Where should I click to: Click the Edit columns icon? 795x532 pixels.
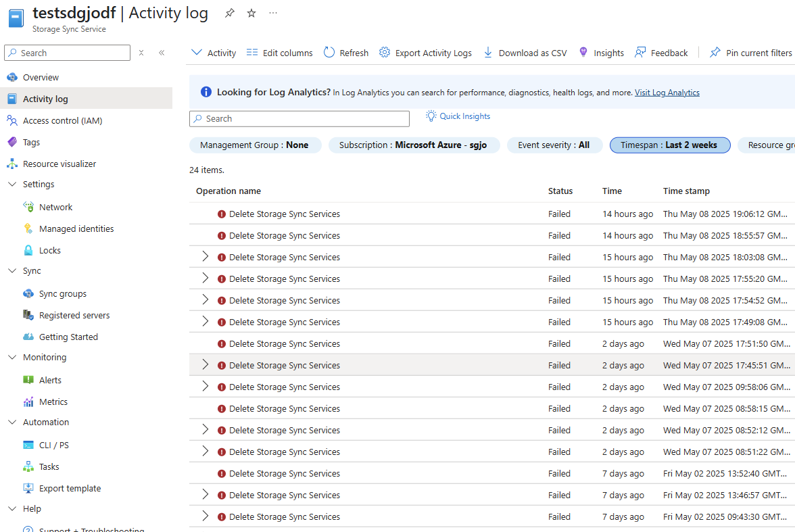pyautogui.click(x=252, y=52)
